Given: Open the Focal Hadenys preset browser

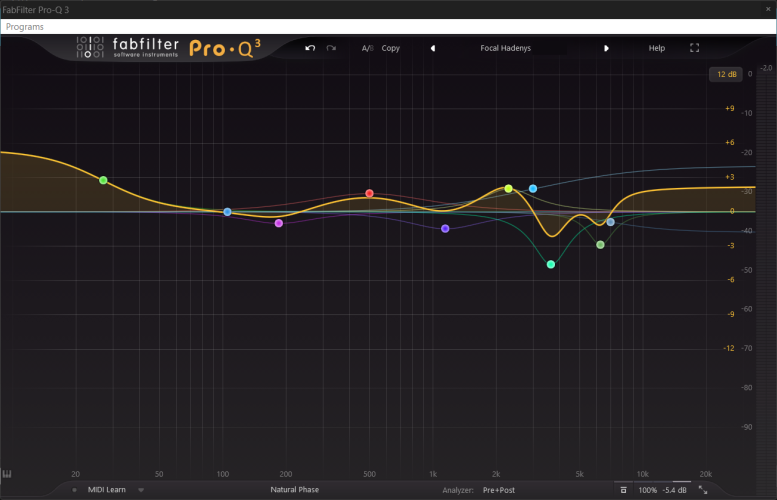Looking at the screenshot, I should 505,48.
